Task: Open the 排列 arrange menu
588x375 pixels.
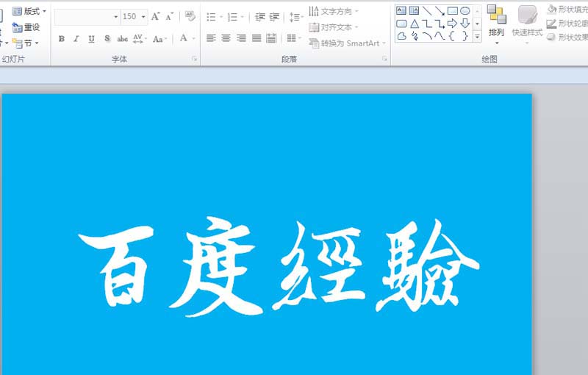Action: click(x=497, y=24)
